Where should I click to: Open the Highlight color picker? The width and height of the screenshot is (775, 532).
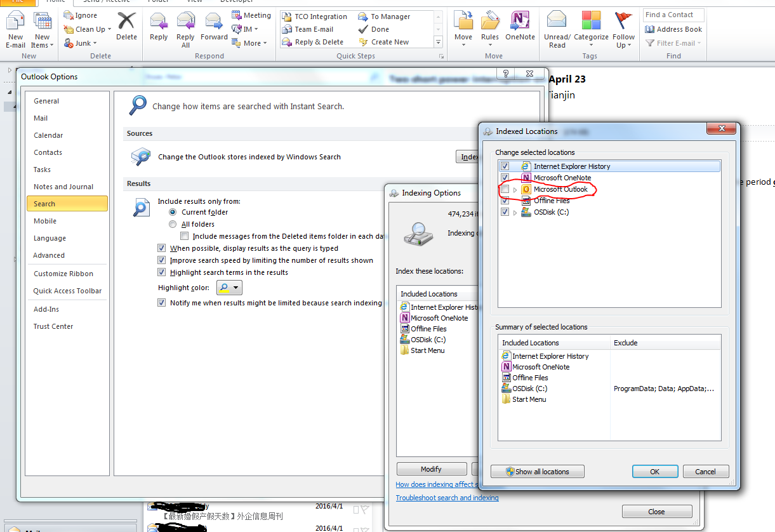(229, 288)
